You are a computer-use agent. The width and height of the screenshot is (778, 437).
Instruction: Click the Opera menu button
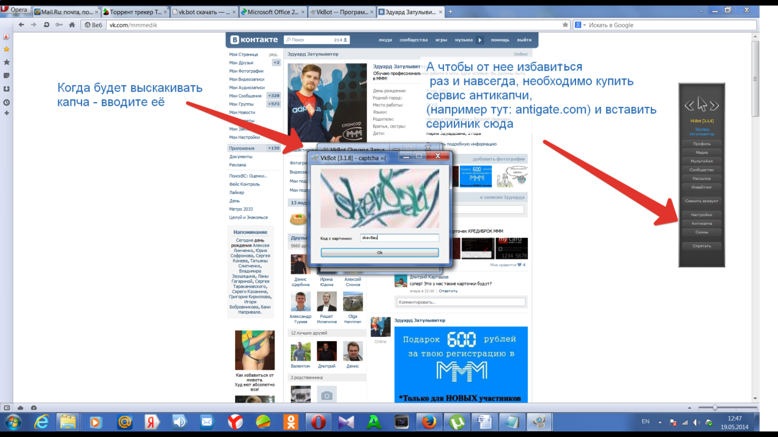[15, 10]
